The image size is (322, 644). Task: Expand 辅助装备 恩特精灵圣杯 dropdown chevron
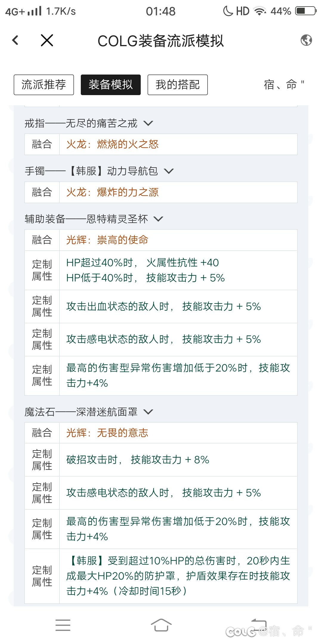tap(158, 219)
